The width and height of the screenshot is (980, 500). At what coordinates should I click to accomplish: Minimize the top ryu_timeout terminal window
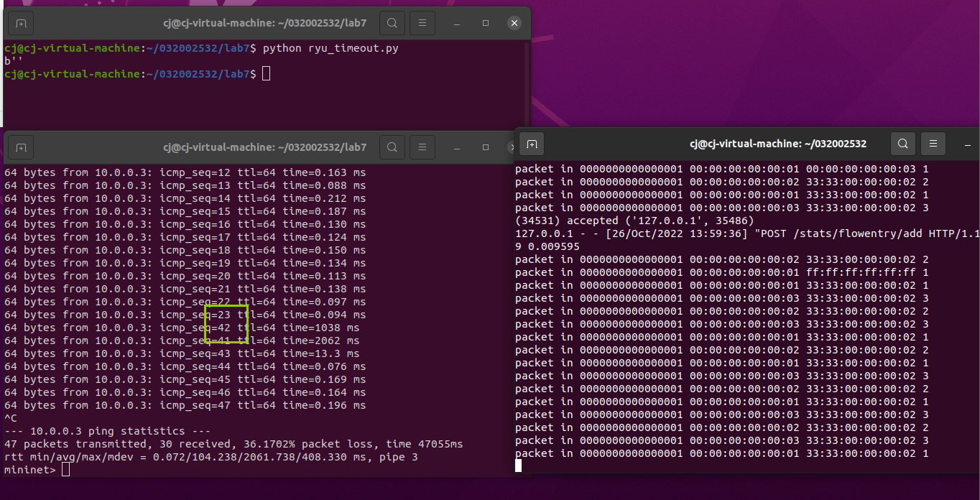click(458, 23)
